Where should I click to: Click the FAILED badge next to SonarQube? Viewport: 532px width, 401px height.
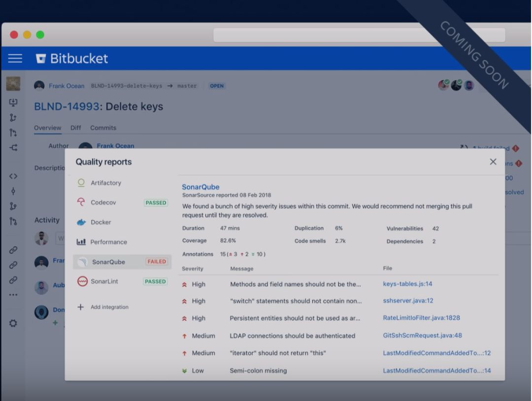click(157, 262)
